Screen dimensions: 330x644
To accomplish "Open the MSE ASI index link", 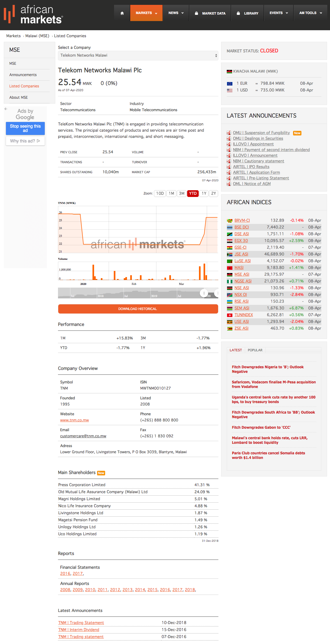I will coord(242,274).
